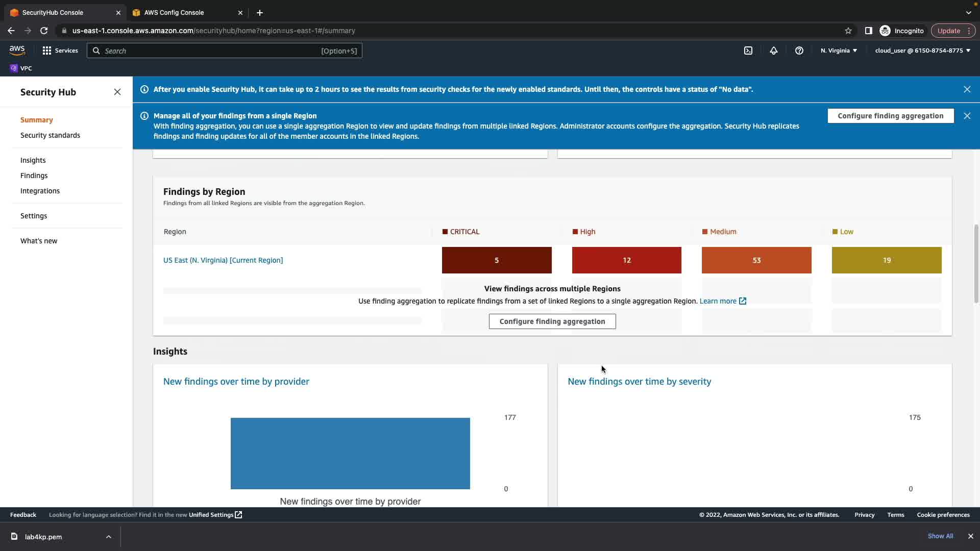
Task: Open AWS CloudShell icon in header
Action: tap(748, 51)
